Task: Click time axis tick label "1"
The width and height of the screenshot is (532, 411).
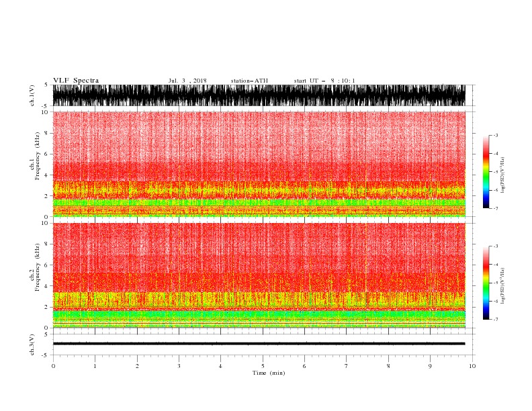Action: [x=95, y=366]
